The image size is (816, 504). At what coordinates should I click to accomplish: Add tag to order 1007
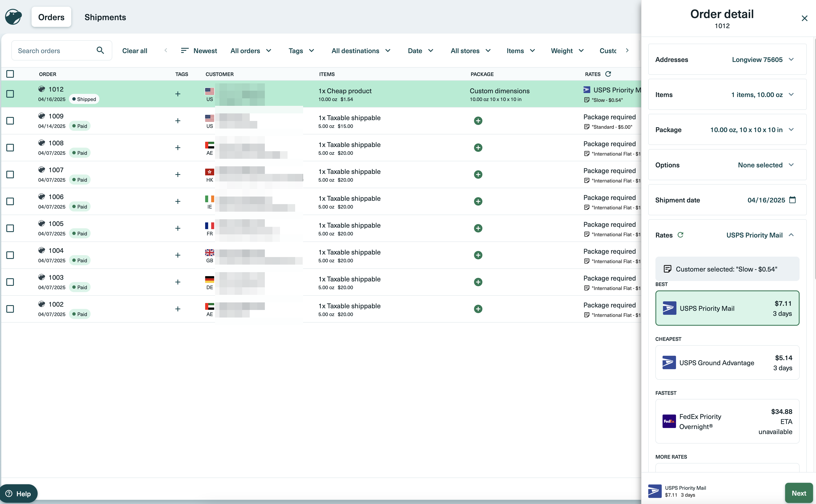(x=178, y=174)
